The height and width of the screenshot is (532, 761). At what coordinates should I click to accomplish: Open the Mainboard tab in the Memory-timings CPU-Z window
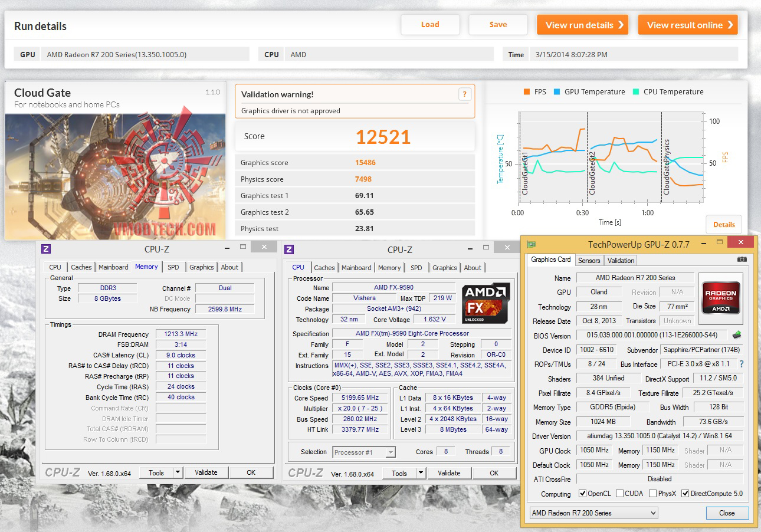pos(113,267)
